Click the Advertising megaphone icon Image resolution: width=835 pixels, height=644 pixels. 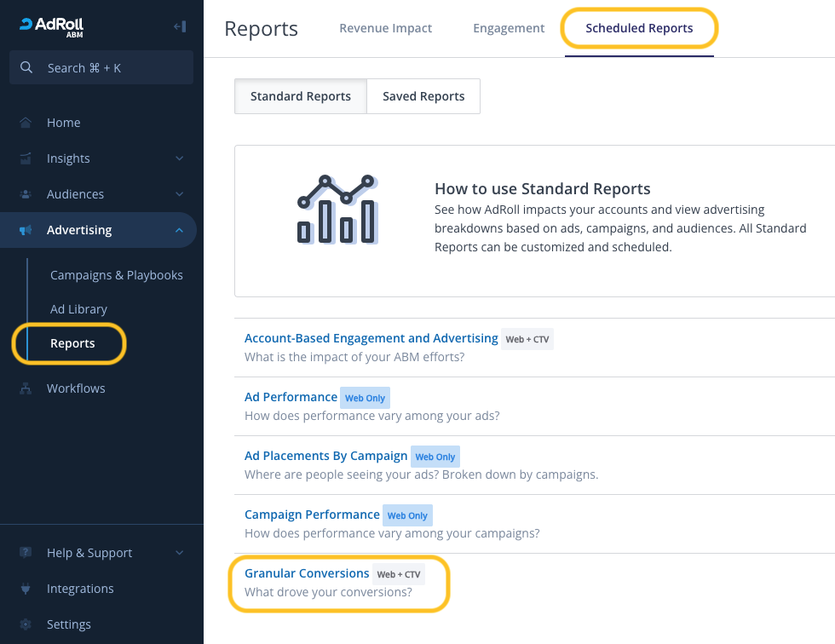pos(26,230)
